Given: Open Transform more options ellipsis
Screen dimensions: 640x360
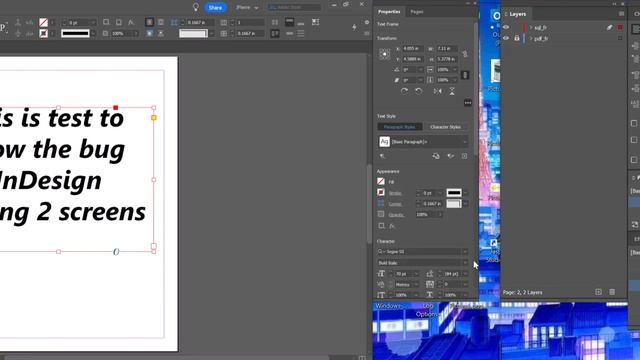Looking at the screenshot, I should [468, 102].
